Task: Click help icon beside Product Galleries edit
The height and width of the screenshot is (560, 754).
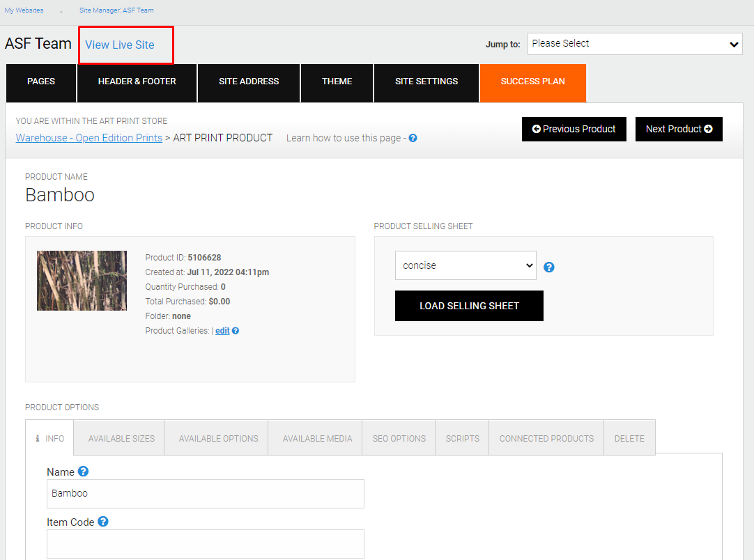Action: click(x=235, y=331)
